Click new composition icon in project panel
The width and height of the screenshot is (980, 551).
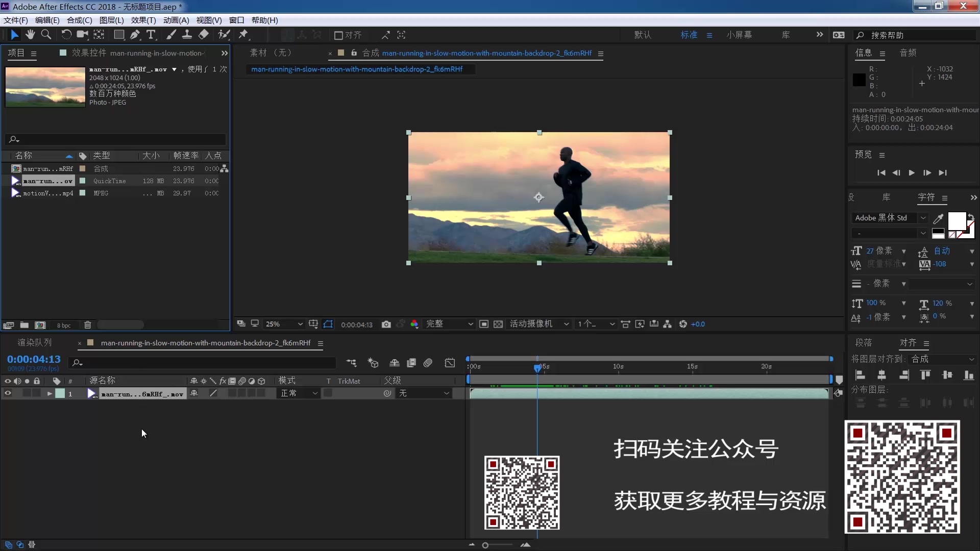(x=40, y=325)
